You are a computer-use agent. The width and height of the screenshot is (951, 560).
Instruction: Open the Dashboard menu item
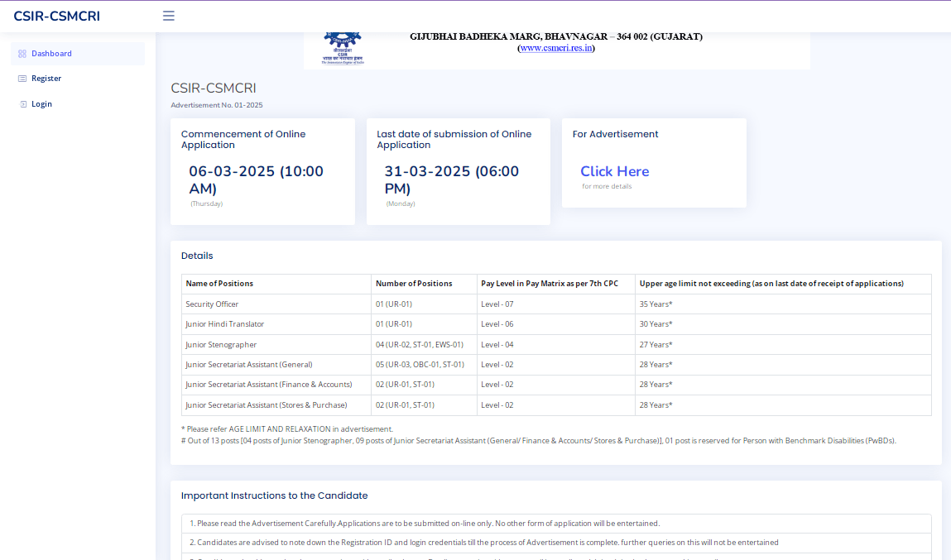point(51,54)
